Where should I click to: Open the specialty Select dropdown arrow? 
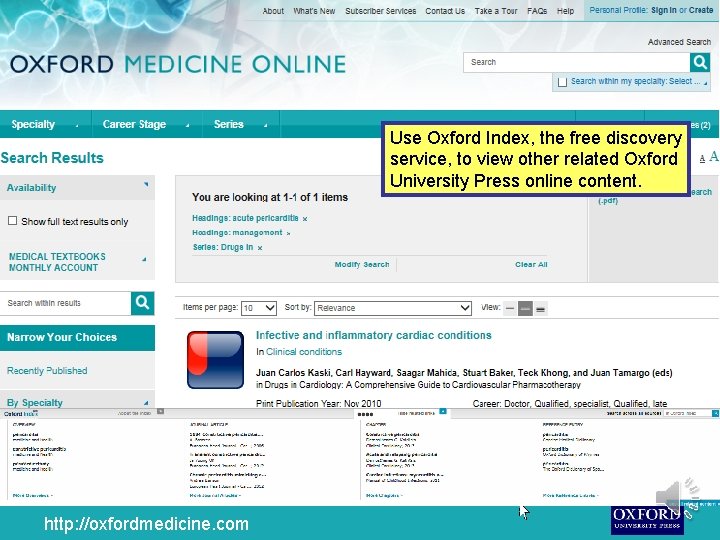coord(705,83)
